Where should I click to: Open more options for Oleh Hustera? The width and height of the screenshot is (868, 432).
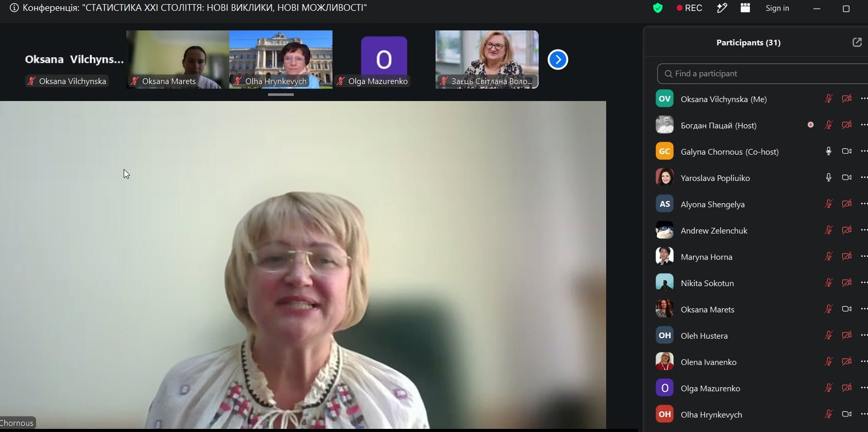click(x=864, y=335)
